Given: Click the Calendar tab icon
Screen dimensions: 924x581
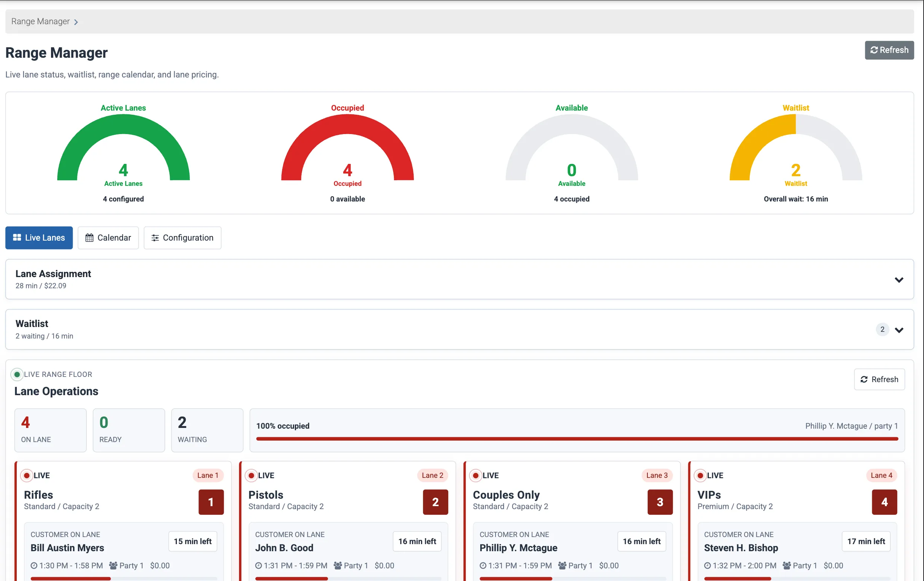Looking at the screenshot, I should [x=89, y=238].
